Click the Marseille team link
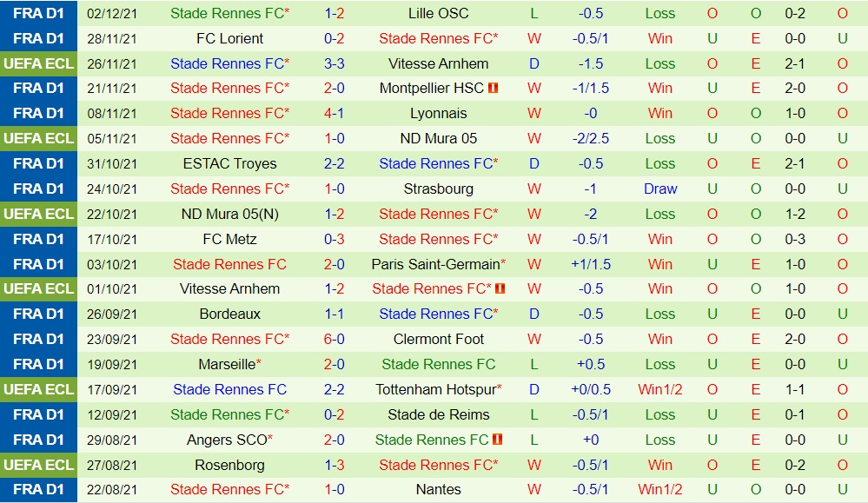Screen dimensions: 868x503 (x=227, y=364)
